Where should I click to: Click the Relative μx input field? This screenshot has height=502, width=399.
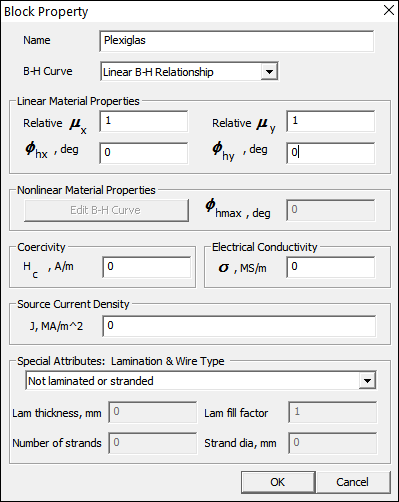coord(144,121)
